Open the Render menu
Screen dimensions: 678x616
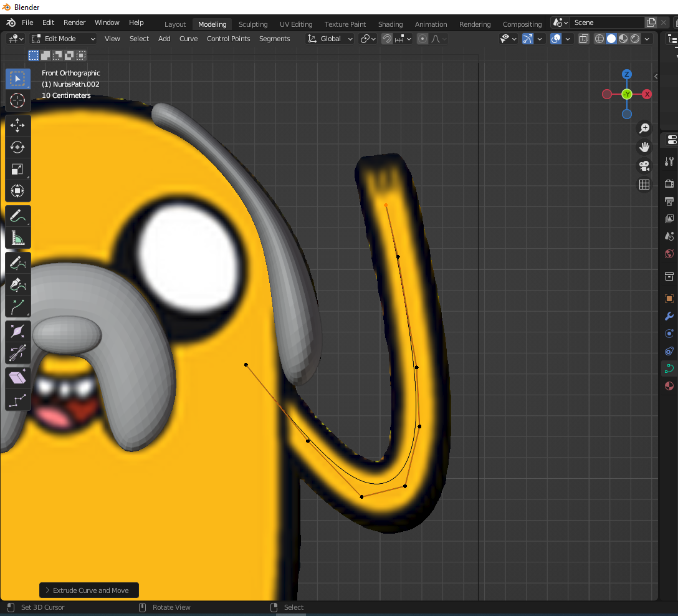click(x=74, y=22)
